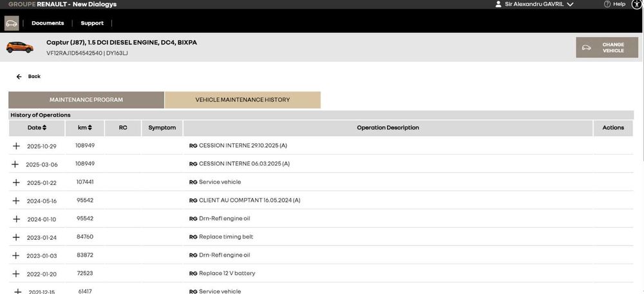Expand the 2023-01-03 engine oil row
This screenshot has width=644, height=294.
tap(15, 255)
